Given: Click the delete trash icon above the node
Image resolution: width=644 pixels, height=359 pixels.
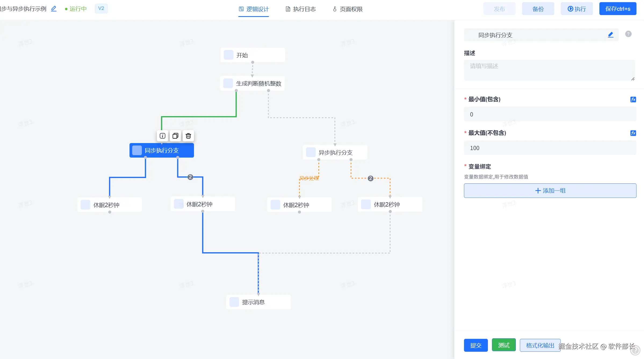Looking at the screenshot, I should (188, 136).
